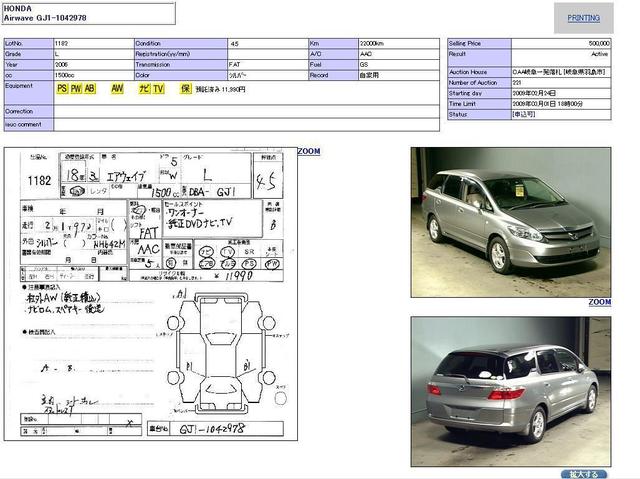This screenshot has height=479, width=640.
Task: Open the rear view car photo
Action: point(511,392)
